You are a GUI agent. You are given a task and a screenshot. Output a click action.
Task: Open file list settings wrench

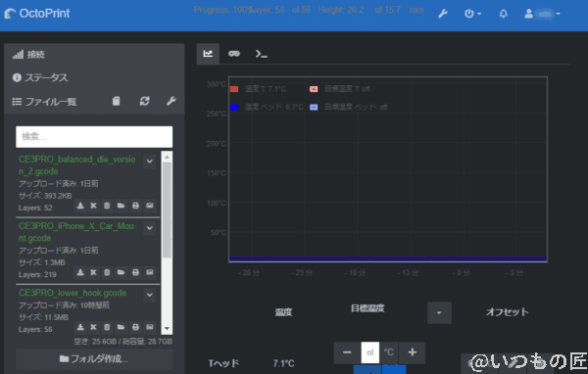pyautogui.click(x=171, y=101)
